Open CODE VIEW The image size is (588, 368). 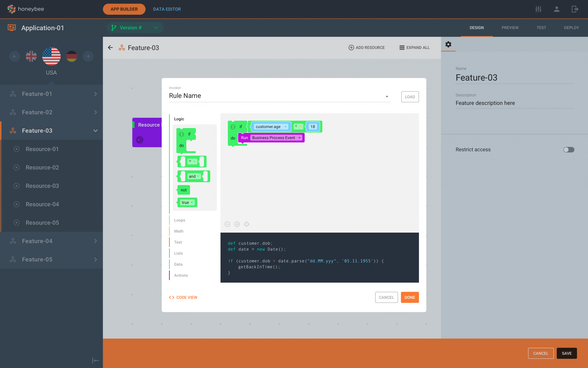(183, 297)
